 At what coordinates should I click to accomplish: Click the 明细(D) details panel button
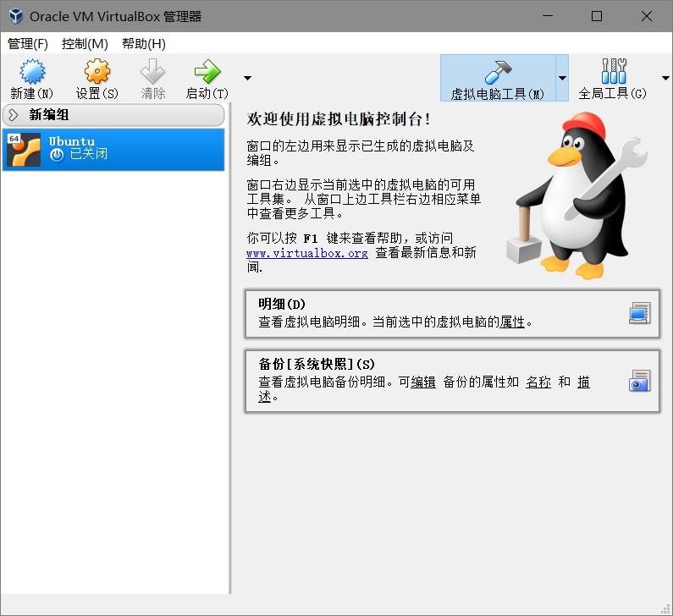[452, 314]
